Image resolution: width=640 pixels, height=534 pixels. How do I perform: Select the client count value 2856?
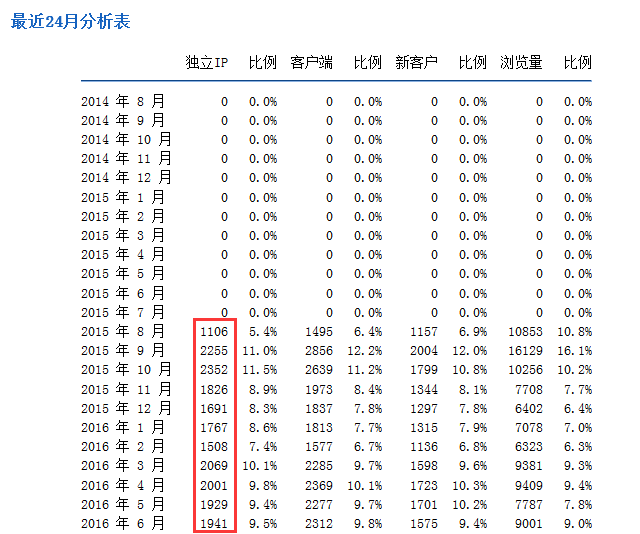pyautogui.click(x=318, y=351)
